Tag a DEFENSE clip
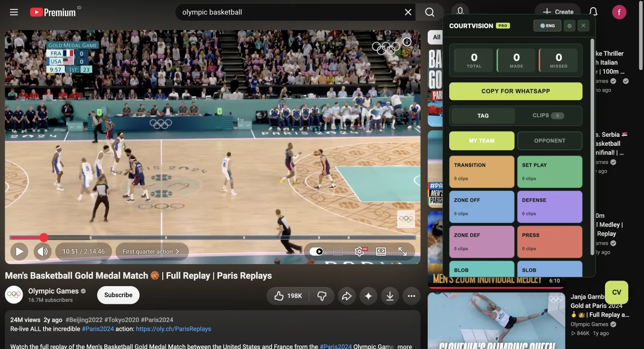This screenshot has width=644, height=349. pyautogui.click(x=550, y=207)
